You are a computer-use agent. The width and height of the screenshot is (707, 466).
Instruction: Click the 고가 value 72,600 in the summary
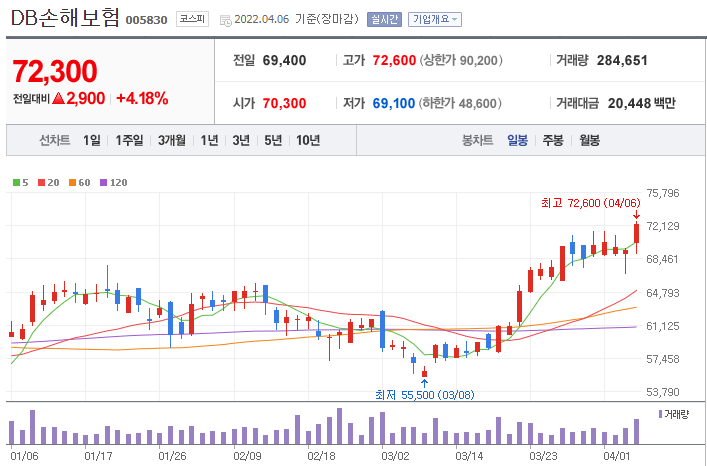(394, 60)
